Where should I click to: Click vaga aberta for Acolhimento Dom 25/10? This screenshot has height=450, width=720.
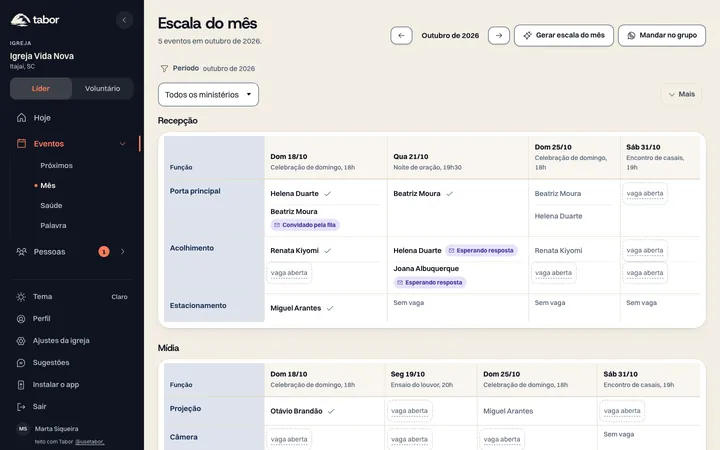pos(553,273)
